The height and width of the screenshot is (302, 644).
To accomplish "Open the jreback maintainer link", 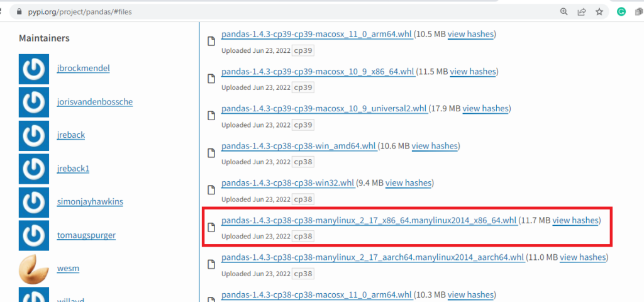I will [x=71, y=135].
